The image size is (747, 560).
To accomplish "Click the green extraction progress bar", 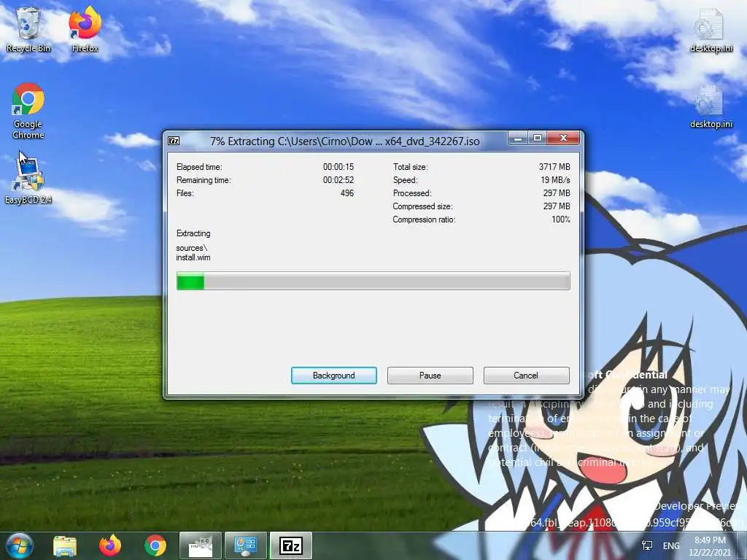I will click(x=373, y=281).
